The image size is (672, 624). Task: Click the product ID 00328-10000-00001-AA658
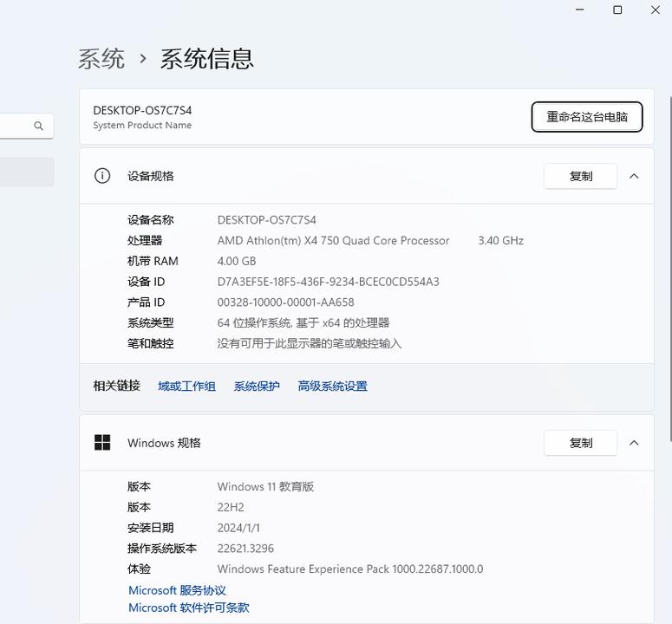tap(286, 302)
